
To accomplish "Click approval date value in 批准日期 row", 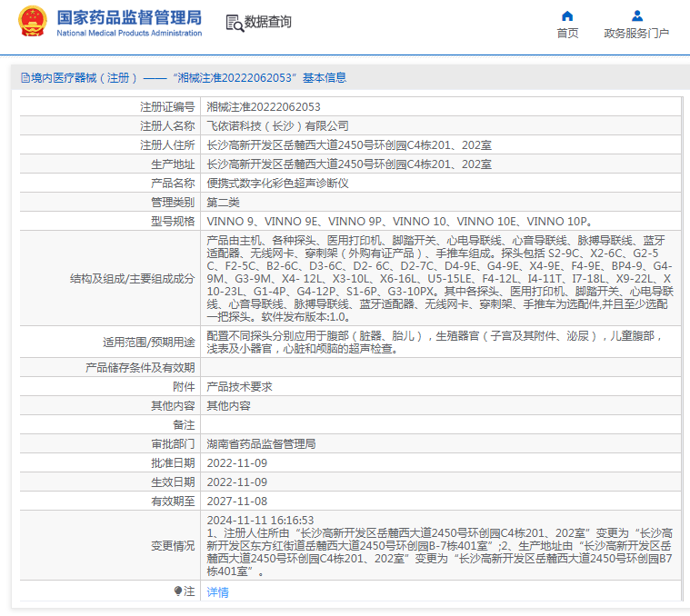I will 236,463.
